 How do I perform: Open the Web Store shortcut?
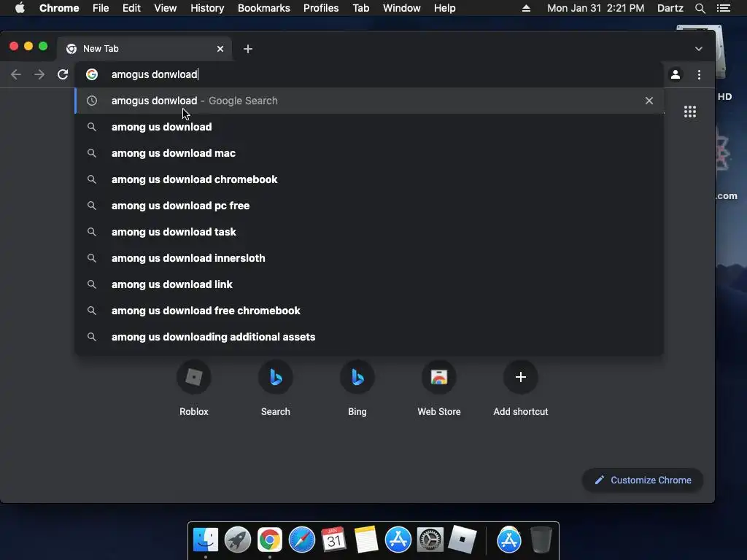[x=438, y=389]
